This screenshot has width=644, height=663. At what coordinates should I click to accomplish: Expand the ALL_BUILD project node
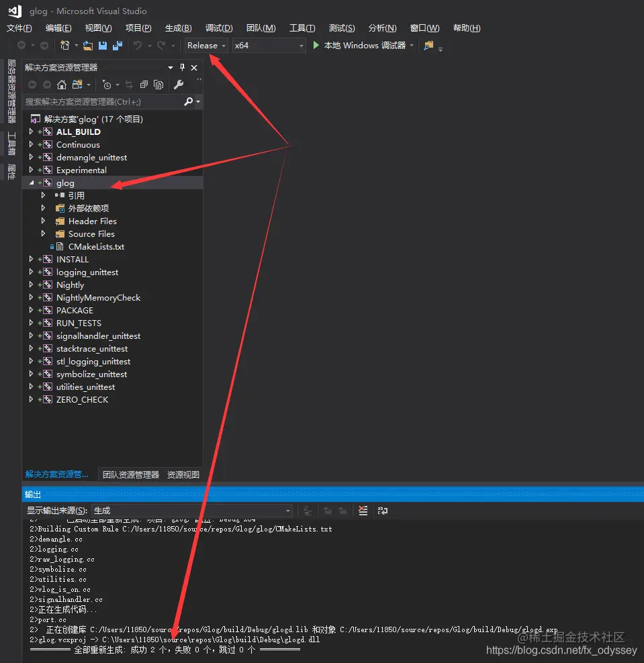31,132
